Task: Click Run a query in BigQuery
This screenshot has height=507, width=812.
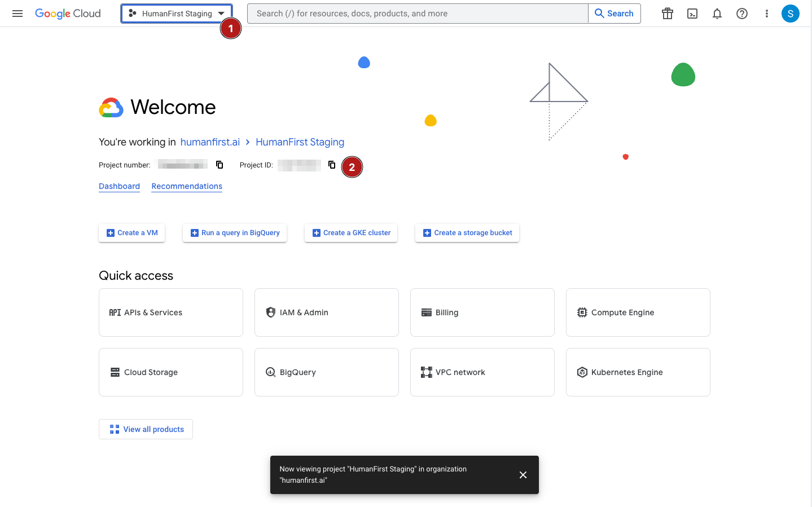Action: coord(235,233)
